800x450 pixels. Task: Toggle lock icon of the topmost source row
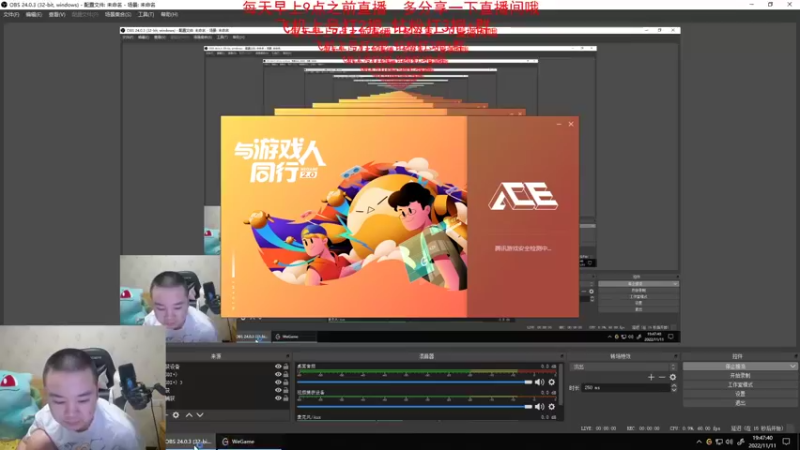click(286, 366)
